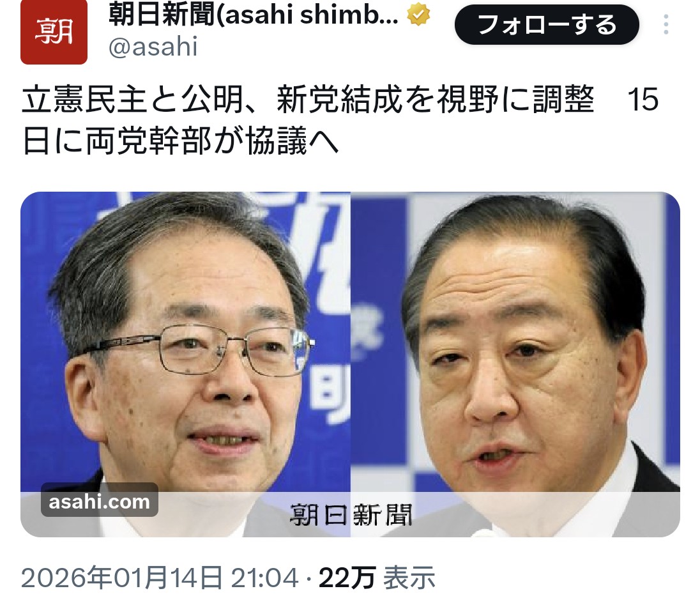Open the Asahi Shimbun red profile avatar
Image resolution: width=700 pixels, height=598 pixels.
(54, 31)
